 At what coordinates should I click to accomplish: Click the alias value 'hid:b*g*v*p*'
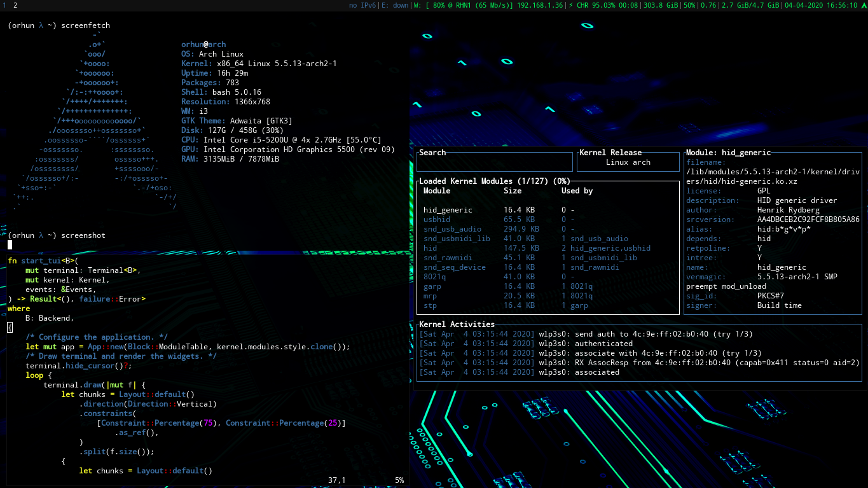(x=784, y=229)
